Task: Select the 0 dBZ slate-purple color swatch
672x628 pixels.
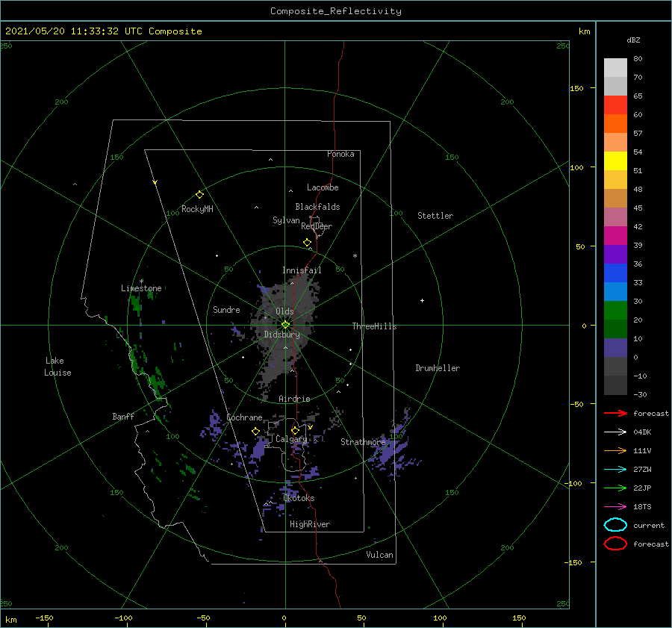Action: [615, 348]
